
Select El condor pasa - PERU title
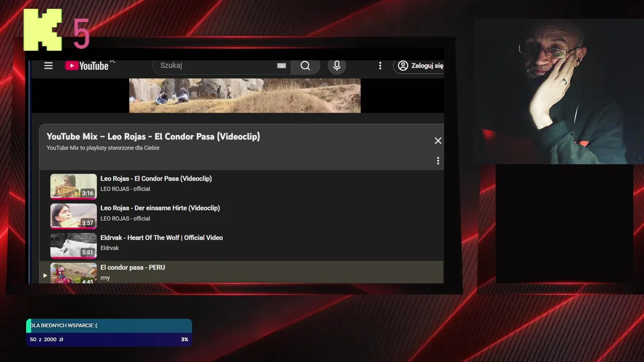[133, 267]
